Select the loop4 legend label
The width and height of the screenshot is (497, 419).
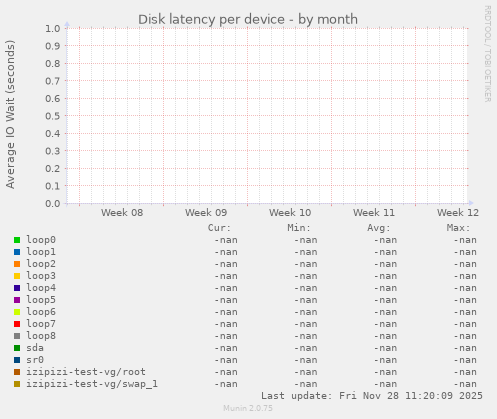[41, 288]
